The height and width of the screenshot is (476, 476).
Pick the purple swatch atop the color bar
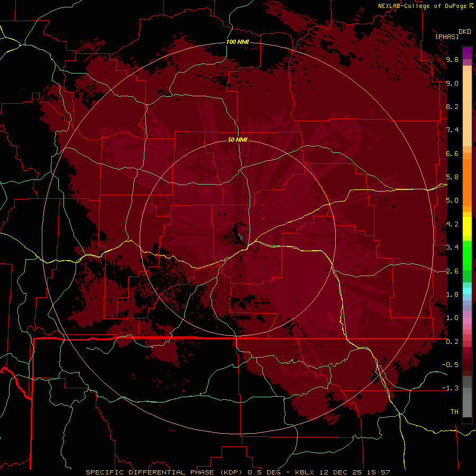point(467,53)
